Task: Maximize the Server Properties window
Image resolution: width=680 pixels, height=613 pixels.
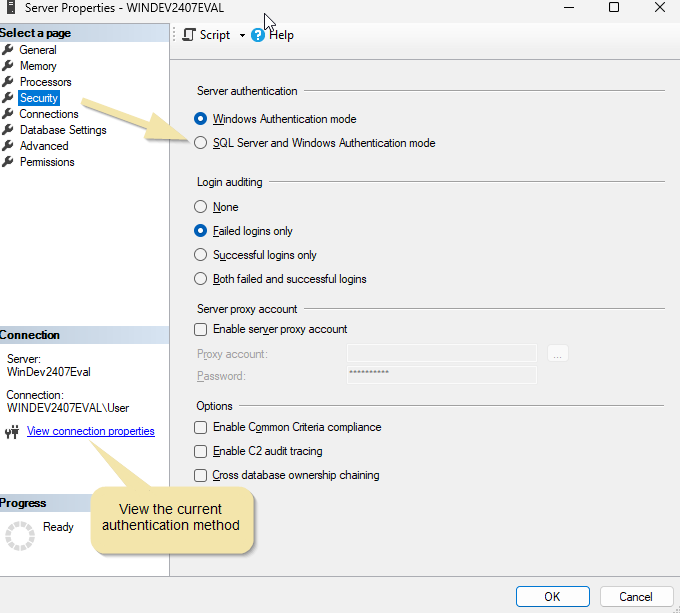Action: (x=614, y=7)
